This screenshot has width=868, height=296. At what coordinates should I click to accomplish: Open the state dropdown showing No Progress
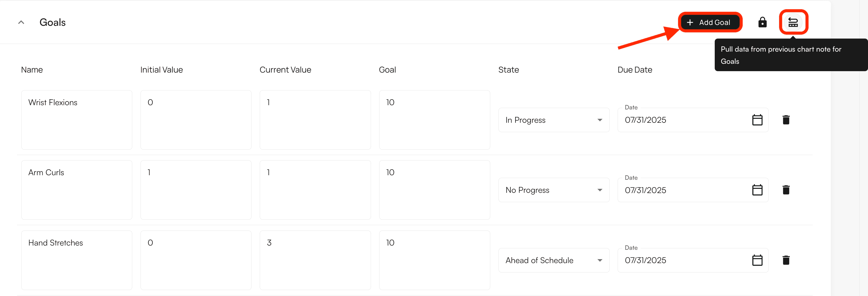pyautogui.click(x=553, y=190)
